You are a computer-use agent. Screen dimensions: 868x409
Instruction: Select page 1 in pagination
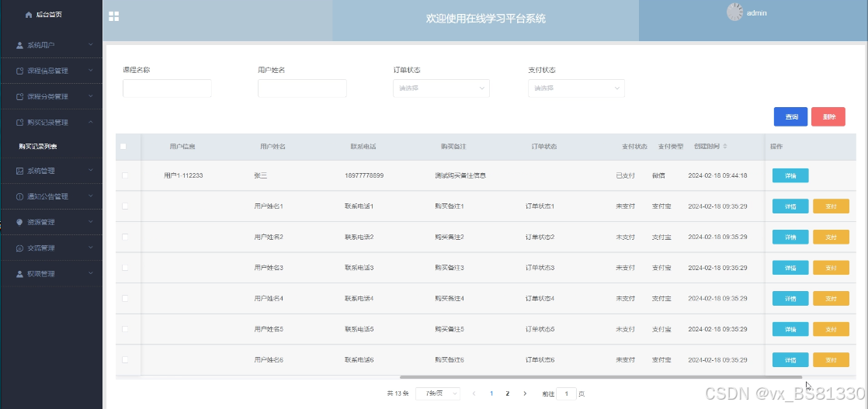pos(491,393)
